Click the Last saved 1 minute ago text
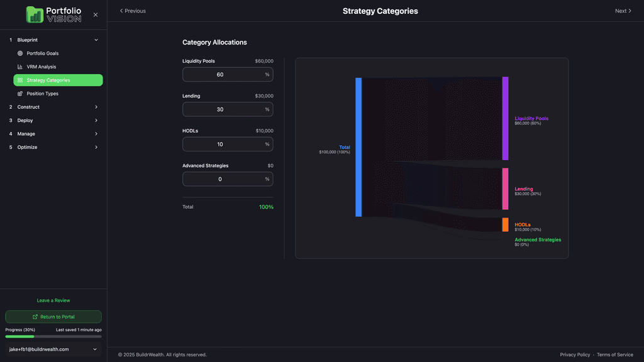Screen dimensions: 644x362 pos(79,329)
